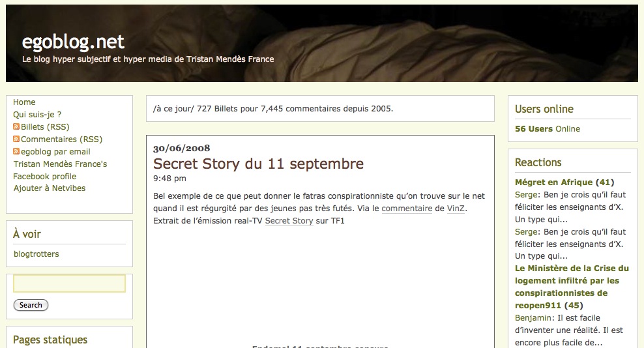The width and height of the screenshot is (644, 348).
Task: Open the blogtrotters link
Action: click(x=36, y=254)
